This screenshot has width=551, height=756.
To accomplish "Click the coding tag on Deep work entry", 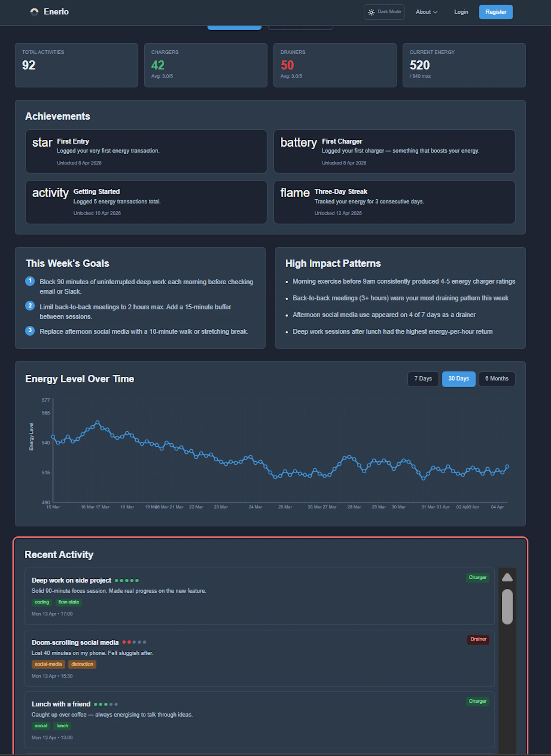I will 41,602.
